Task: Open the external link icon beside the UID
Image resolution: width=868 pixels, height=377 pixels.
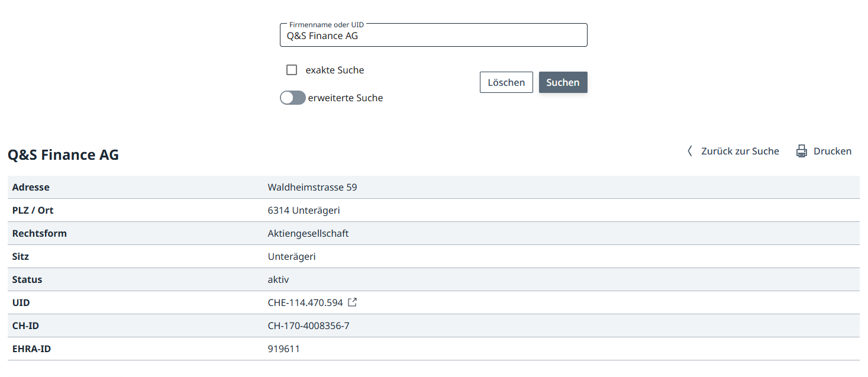Action: [352, 302]
